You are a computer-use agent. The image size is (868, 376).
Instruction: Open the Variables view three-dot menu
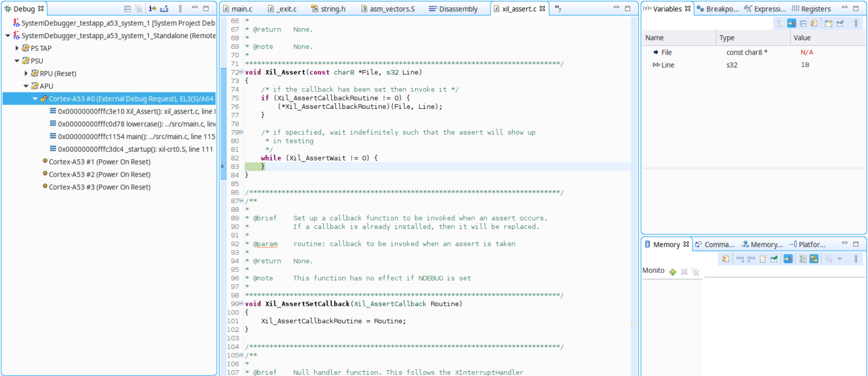pyautogui.click(x=856, y=23)
